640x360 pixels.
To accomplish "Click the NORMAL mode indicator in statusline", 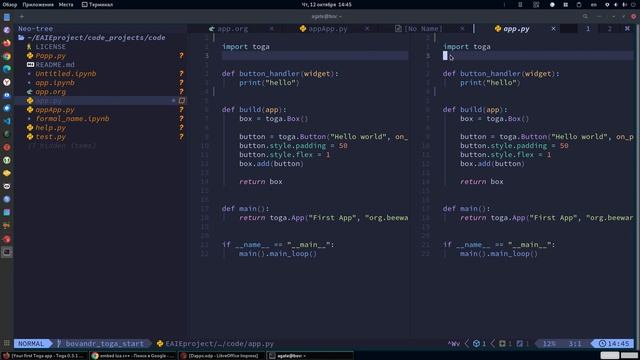I will [x=31, y=344].
